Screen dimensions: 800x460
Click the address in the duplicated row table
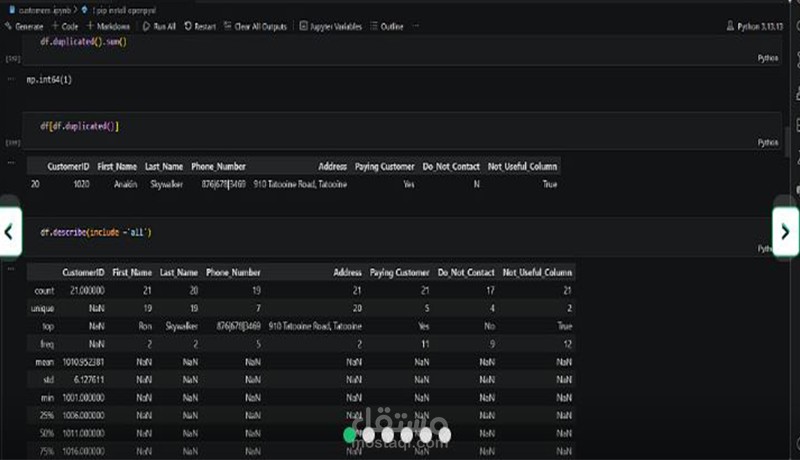[300, 184]
